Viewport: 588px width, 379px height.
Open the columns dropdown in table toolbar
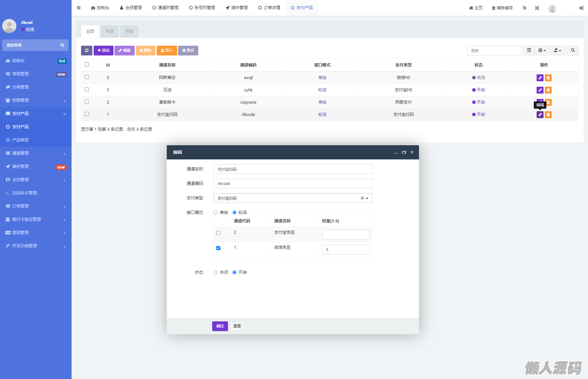pos(542,50)
